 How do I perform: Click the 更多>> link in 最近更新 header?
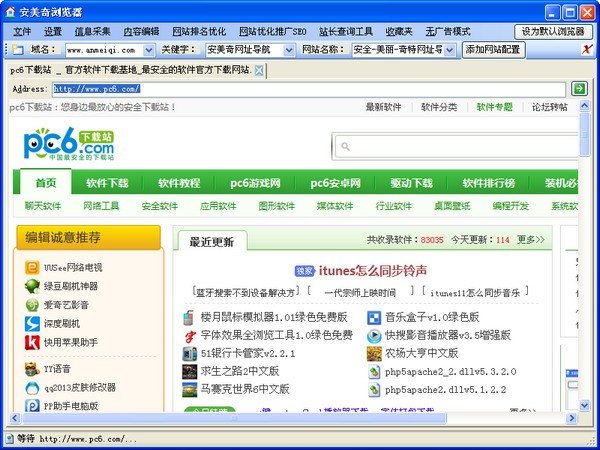(x=530, y=240)
